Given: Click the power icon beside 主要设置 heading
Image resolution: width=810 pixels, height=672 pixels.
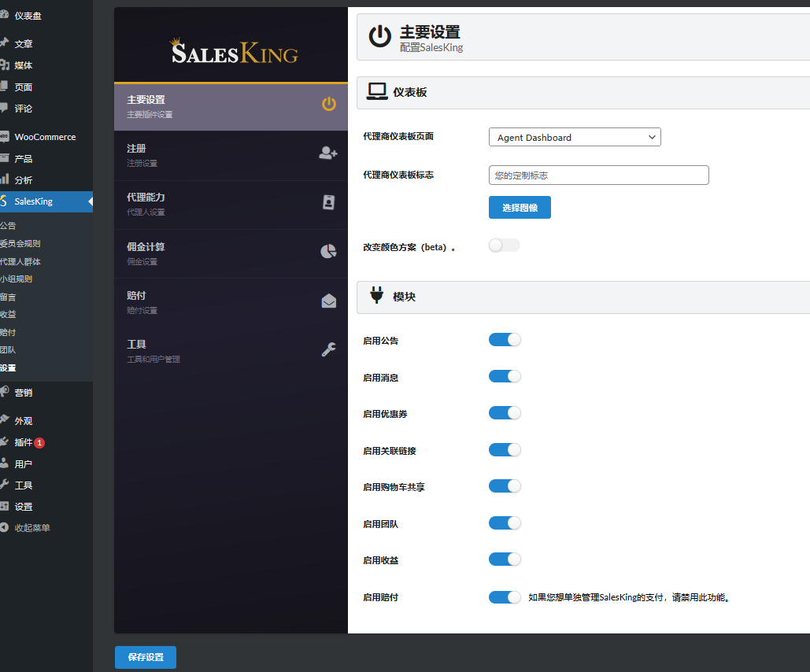Looking at the screenshot, I should (x=379, y=36).
